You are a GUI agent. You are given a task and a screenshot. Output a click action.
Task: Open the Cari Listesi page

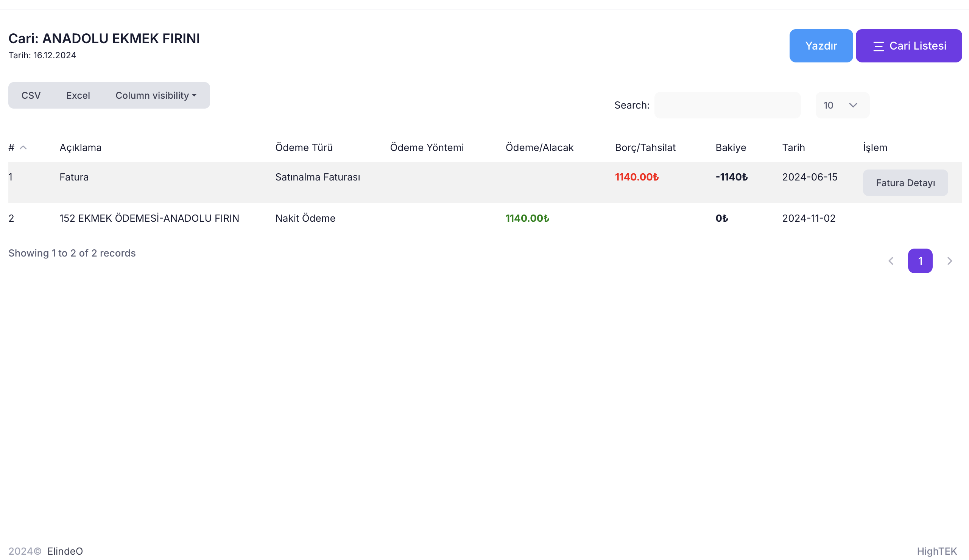909,46
